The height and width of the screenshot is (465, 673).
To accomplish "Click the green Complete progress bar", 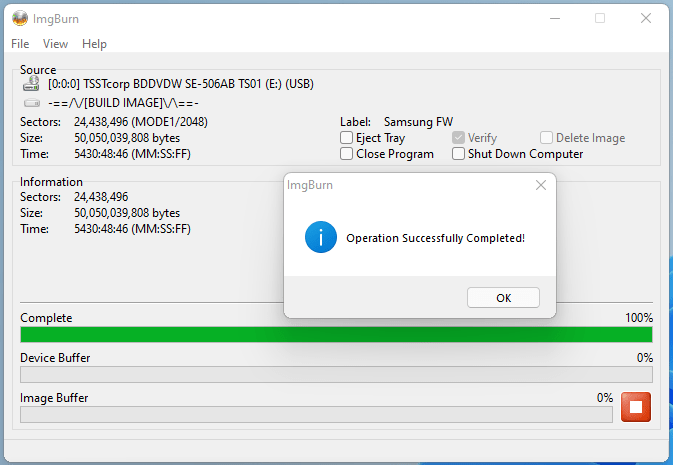I will pos(336,334).
